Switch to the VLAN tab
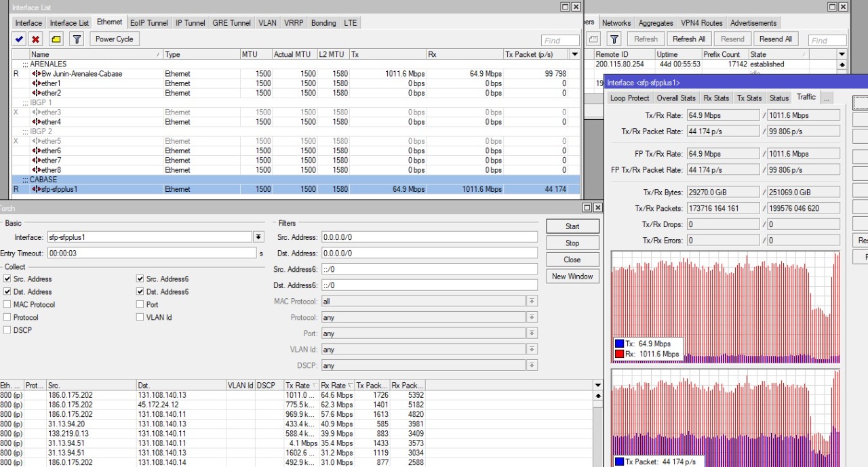Image resolution: width=868 pixels, height=467 pixels. click(x=267, y=23)
